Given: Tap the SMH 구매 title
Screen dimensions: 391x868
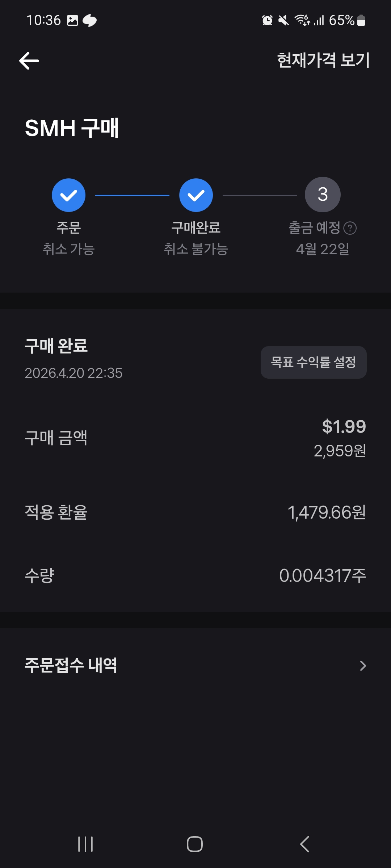Looking at the screenshot, I should coord(72,128).
